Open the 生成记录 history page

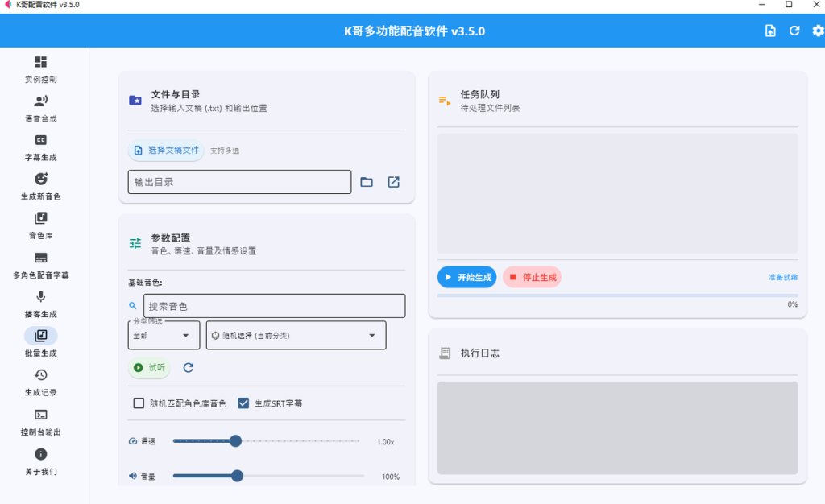click(40, 382)
